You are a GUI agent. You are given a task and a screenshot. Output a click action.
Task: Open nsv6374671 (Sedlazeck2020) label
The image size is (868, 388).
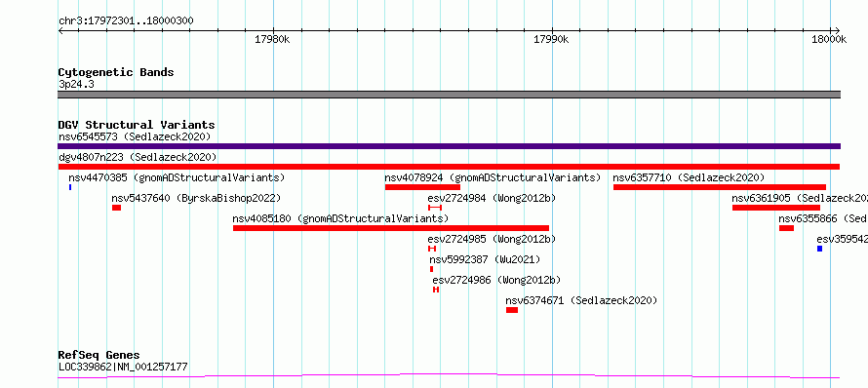(581, 300)
